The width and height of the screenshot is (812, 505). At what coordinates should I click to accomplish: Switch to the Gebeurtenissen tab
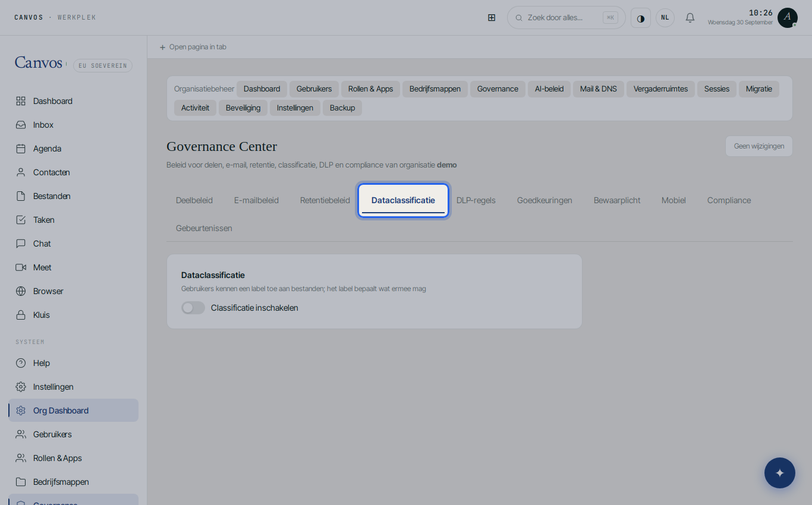coord(204,228)
